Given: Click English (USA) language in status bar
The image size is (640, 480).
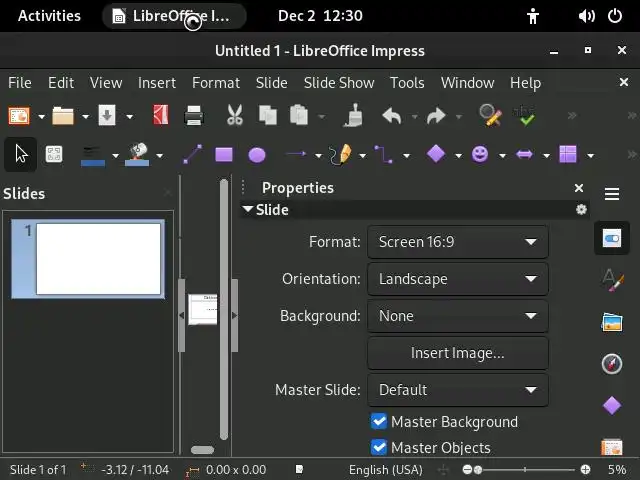Looking at the screenshot, I should tap(386, 470).
